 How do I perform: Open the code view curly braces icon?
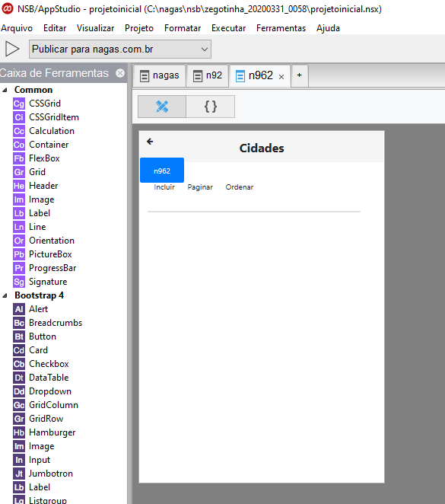pyautogui.click(x=211, y=107)
